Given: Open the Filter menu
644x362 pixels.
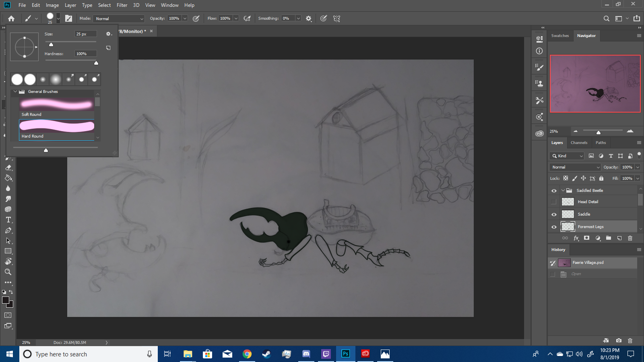Looking at the screenshot, I should 122,5.
